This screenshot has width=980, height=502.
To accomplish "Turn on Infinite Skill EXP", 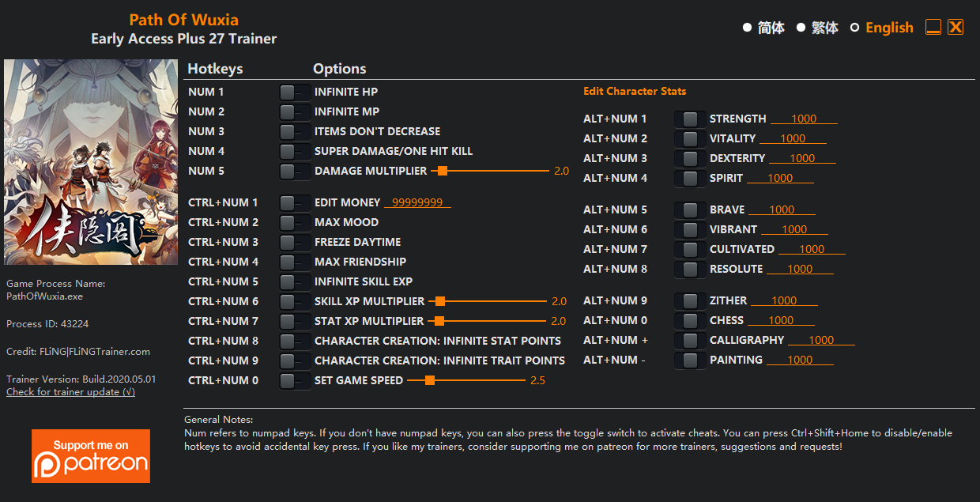I will pos(295,282).
